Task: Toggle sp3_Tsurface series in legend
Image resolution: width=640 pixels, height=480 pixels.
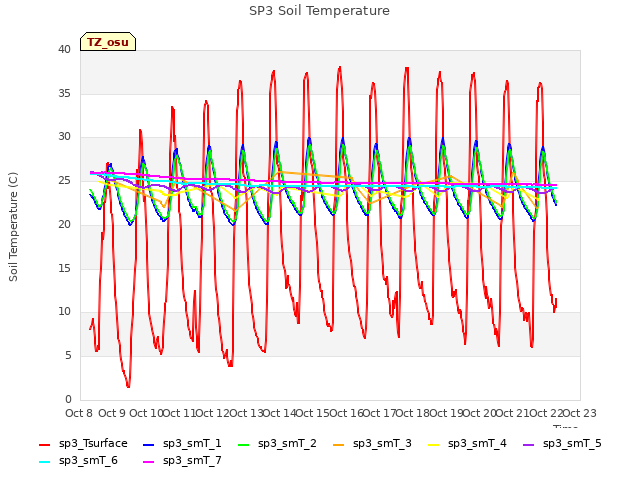Action: click(x=83, y=444)
